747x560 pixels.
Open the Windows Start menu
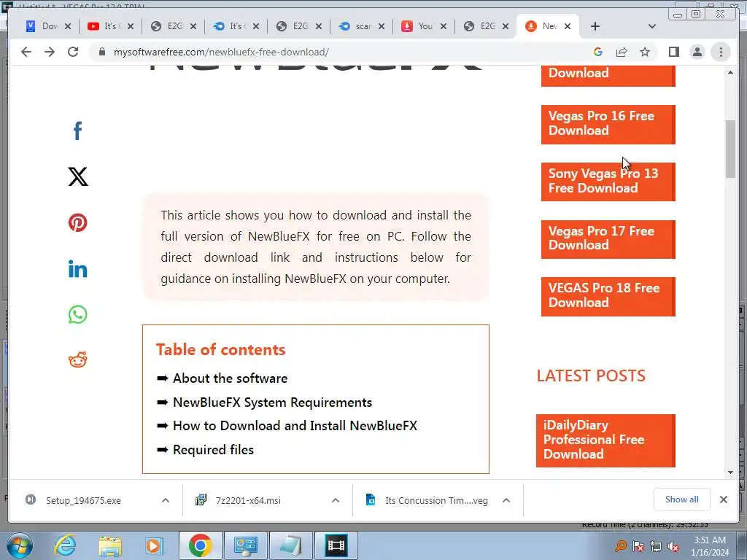19,545
